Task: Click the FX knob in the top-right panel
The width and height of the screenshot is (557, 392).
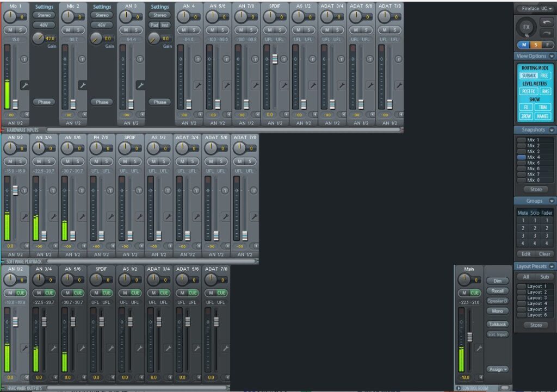Action: click(526, 27)
